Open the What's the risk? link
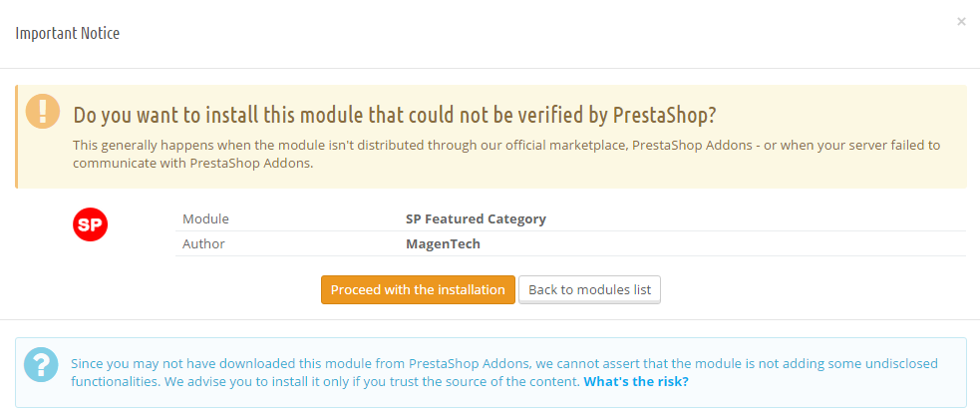 coord(636,381)
